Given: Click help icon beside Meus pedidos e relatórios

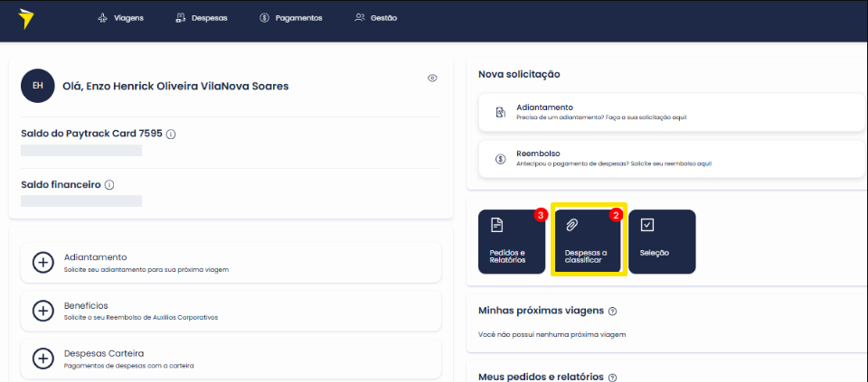Looking at the screenshot, I should coord(612,377).
